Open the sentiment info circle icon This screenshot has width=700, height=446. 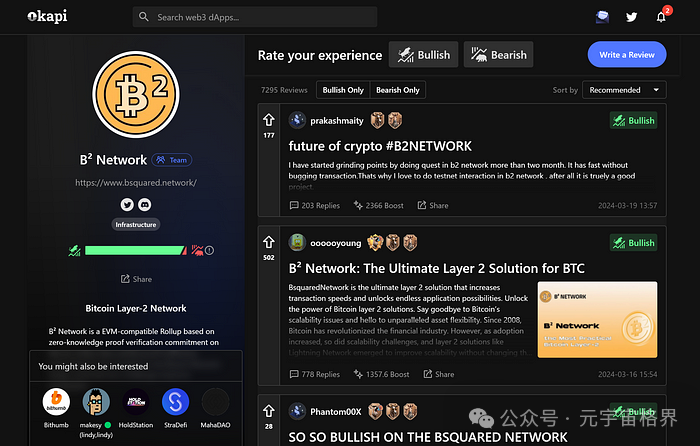[209, 250]
